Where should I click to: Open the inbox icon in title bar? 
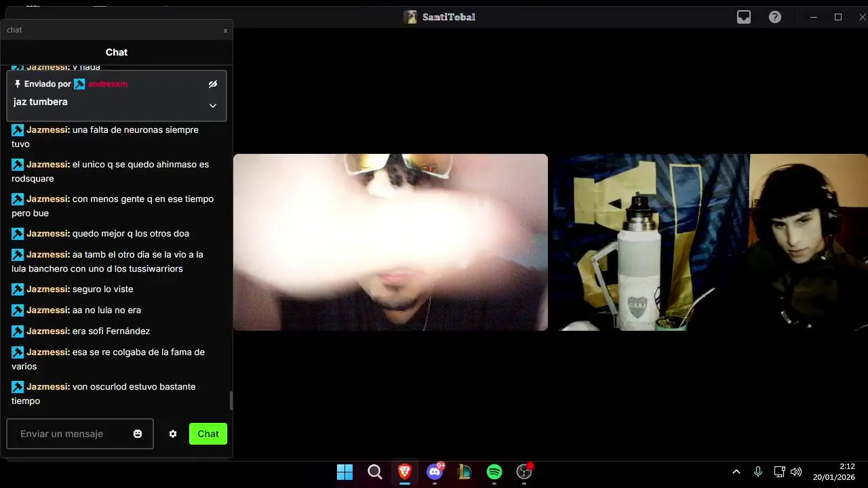pos(744,17)
